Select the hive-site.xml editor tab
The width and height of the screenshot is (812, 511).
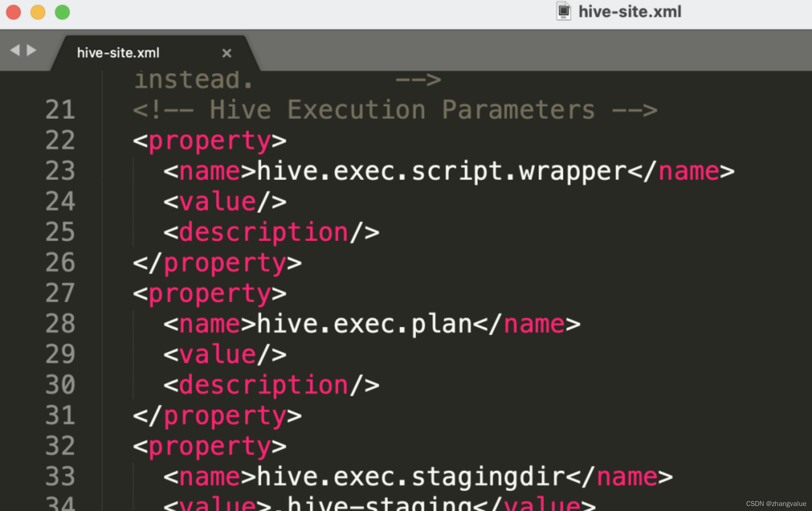[x=118, y=53]
